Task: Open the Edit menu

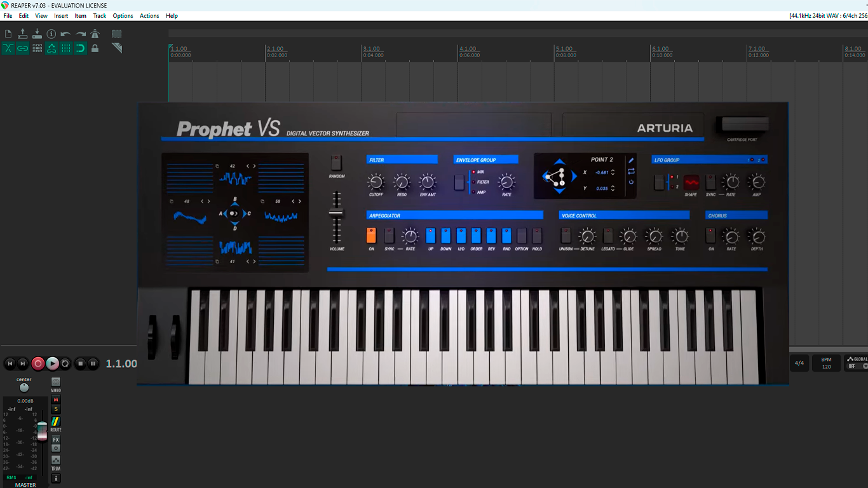Action: click(24, 16)
